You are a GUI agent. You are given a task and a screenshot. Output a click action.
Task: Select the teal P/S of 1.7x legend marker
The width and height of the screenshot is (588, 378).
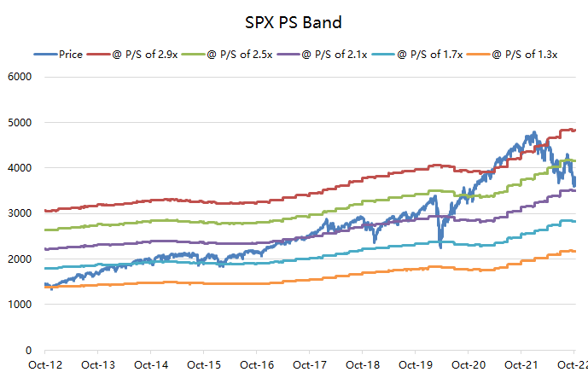coord(384,55)
